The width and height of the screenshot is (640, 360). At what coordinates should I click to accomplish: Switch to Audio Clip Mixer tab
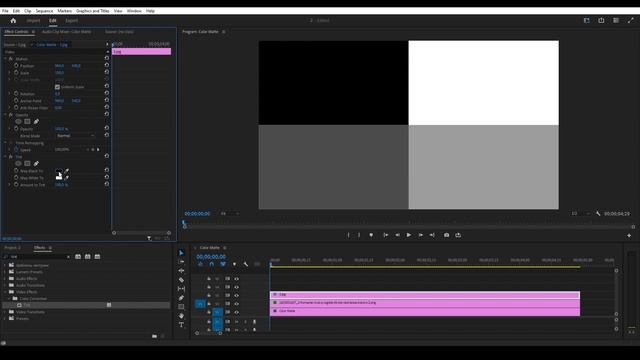coord(67,32)
